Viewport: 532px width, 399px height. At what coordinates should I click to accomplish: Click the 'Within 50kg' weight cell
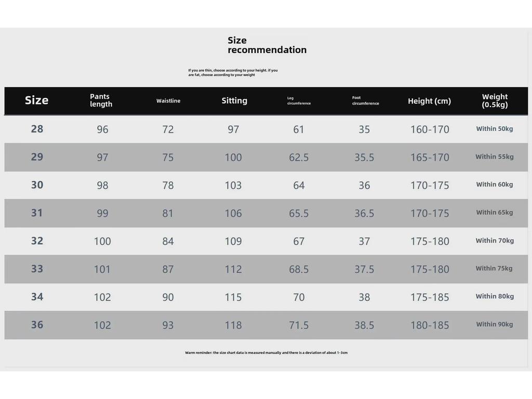click(495, 129)
